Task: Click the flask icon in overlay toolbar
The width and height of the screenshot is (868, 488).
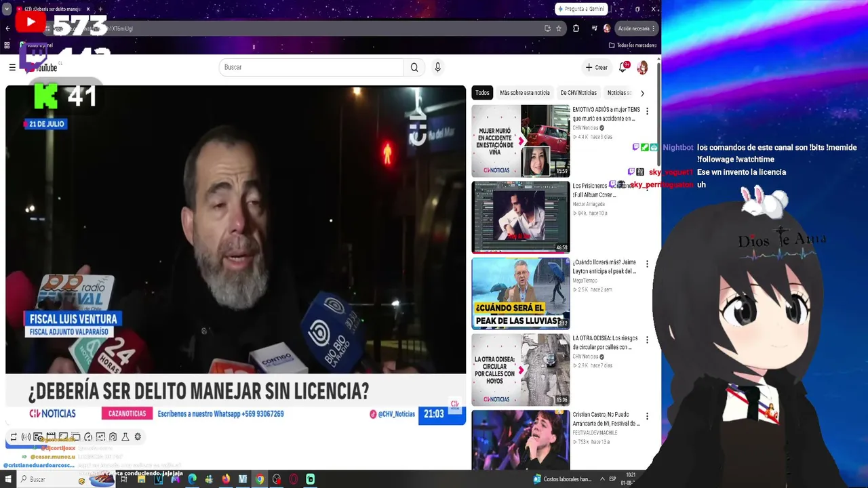Action: coord(125,437)
